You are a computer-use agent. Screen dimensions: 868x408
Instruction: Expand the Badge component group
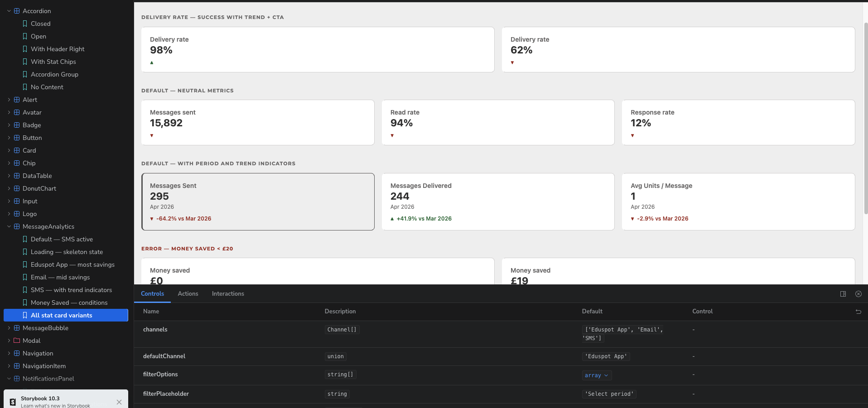click(9, 125)
